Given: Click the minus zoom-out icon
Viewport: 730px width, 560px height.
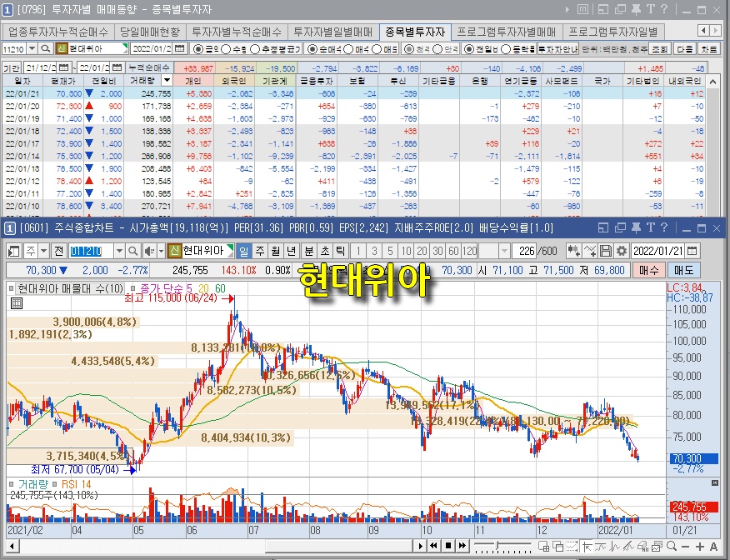Looking at the screenshot, I should coord(685,546).
